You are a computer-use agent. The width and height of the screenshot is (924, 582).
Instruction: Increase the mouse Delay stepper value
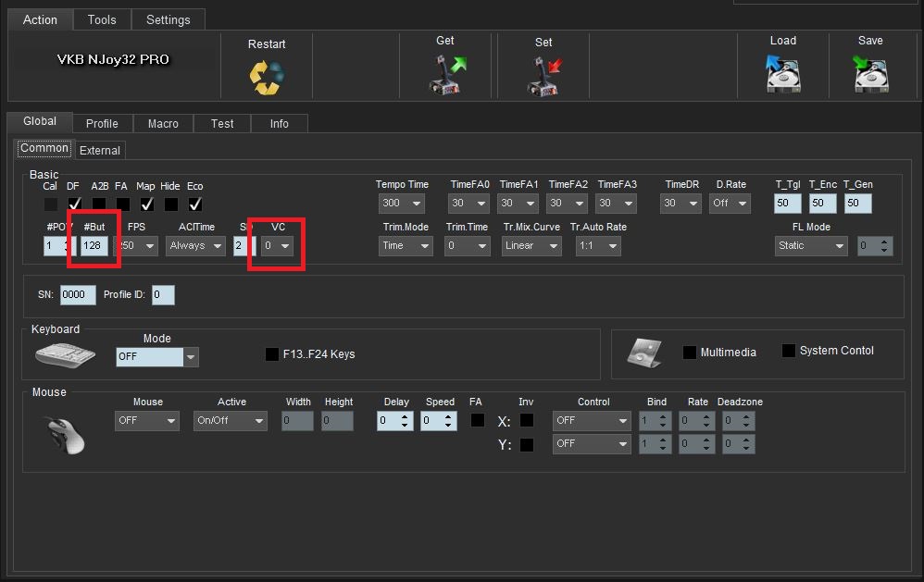tap(406, 416)
